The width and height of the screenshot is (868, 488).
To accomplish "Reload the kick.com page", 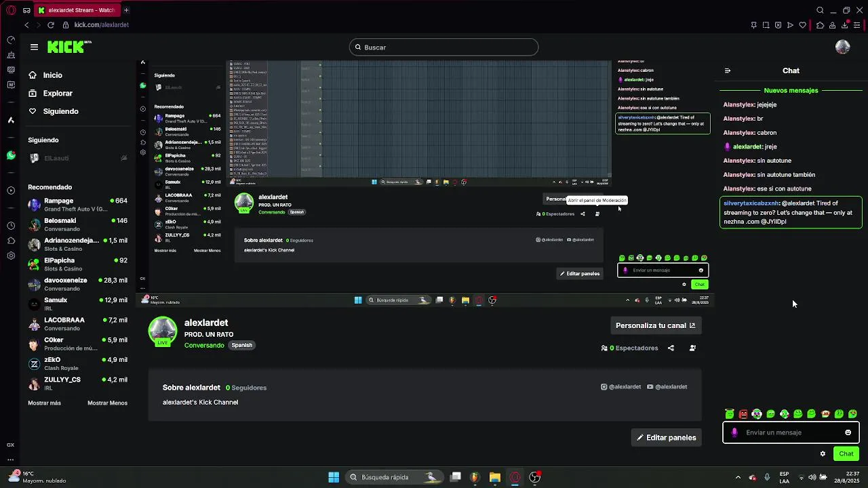I will (x=50, y=25).
